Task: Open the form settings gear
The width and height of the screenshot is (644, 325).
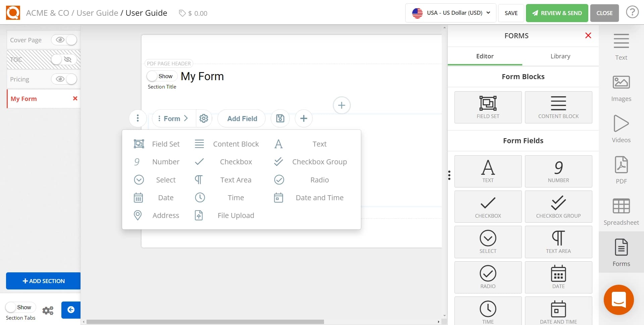Action: [204, 118]
